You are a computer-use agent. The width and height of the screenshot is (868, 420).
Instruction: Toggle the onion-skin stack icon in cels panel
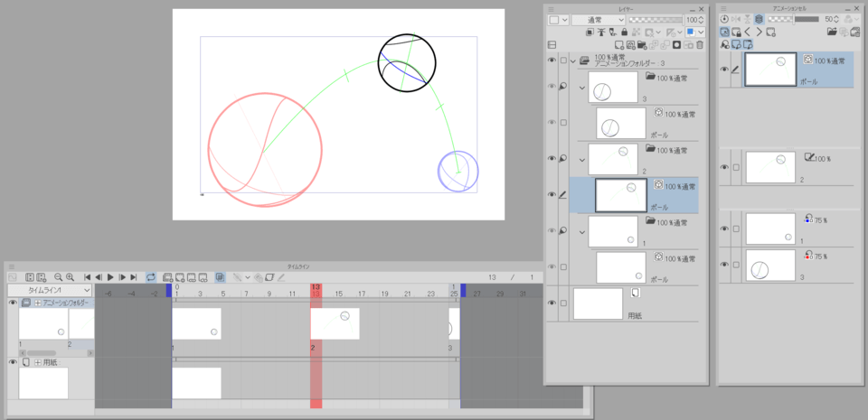point(759,19)
